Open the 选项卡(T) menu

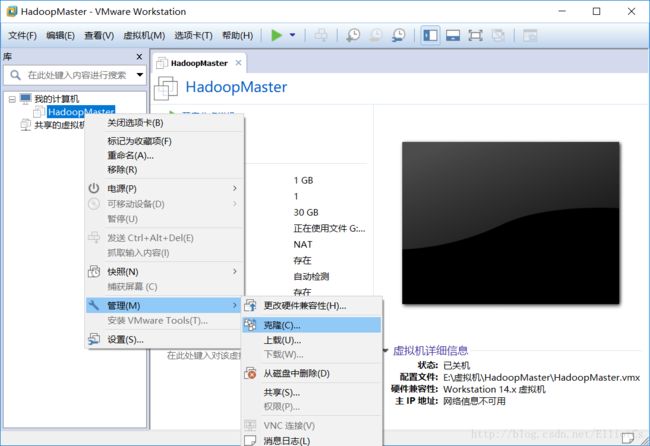point(193,36)
